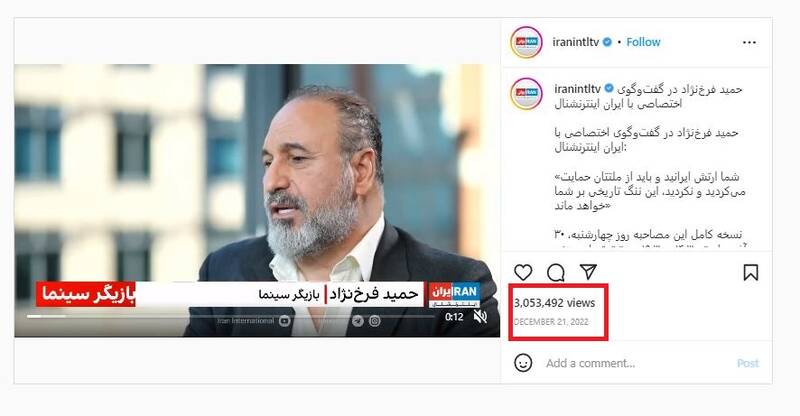Open the December 21, 2022 date link

[x=551, y=322]
